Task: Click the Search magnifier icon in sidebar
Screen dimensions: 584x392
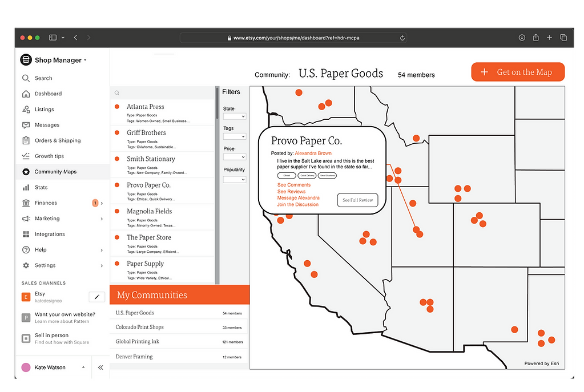Action: tap(26, 78)
